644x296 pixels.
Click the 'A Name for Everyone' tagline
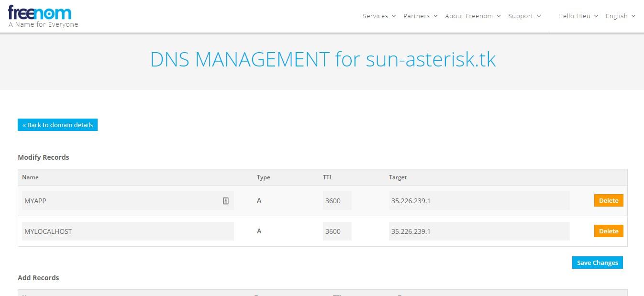point(43,24)
